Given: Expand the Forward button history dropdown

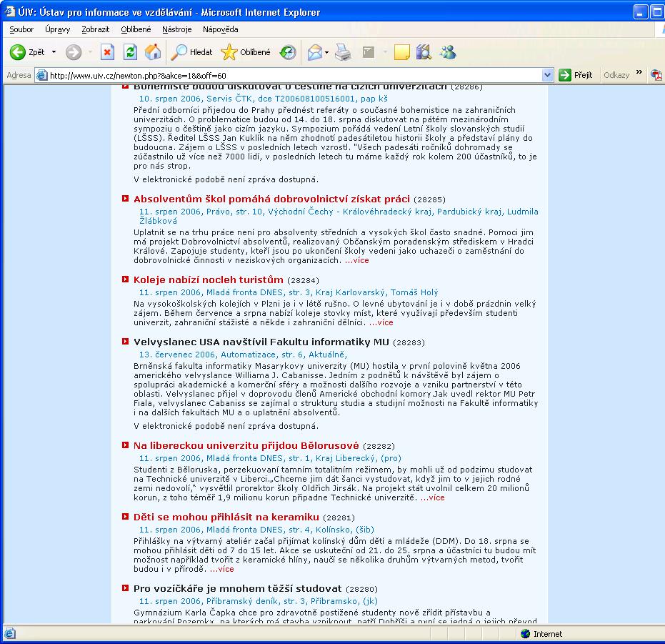Looking at the screenshot, I should click(90, 52).
